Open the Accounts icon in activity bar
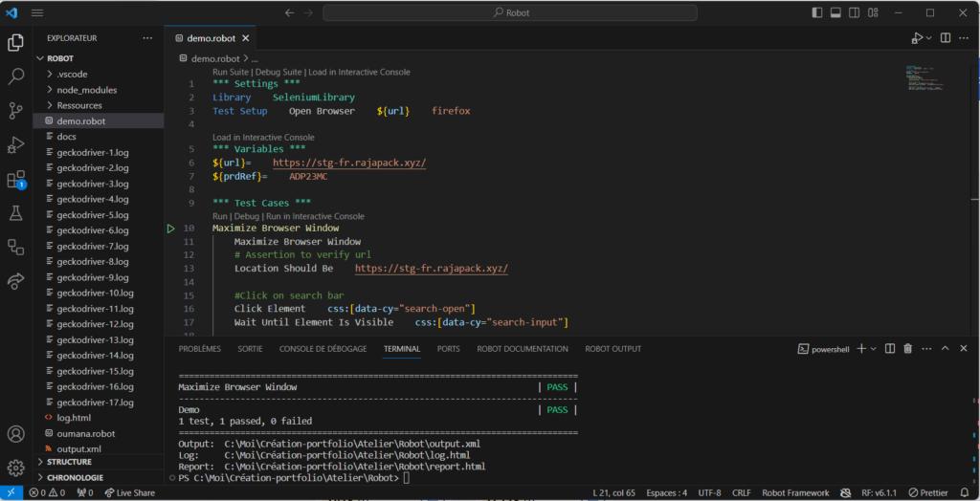980x501 pixels. [x=15, y=434]
